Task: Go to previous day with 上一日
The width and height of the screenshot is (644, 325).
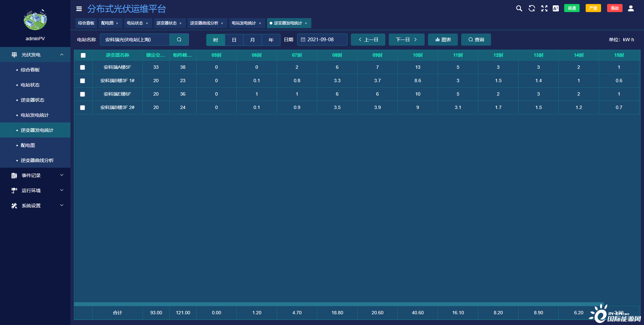Action: 368,40
